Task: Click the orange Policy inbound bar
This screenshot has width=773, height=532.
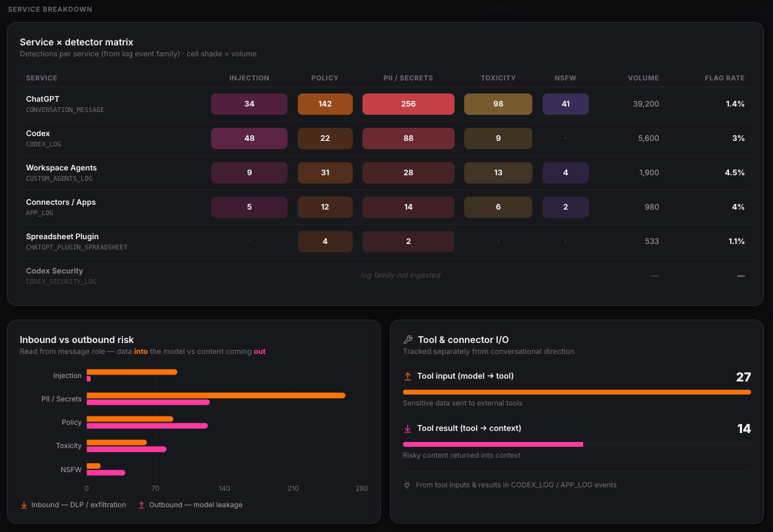Action: click(x=130, y=419)
